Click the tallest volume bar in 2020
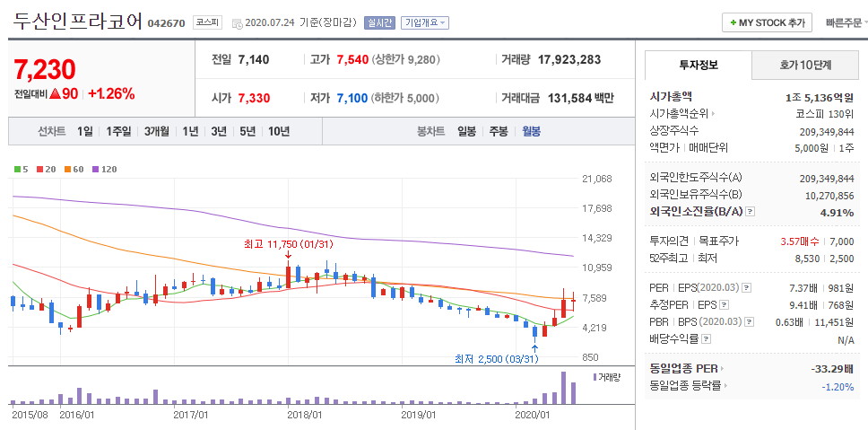This screenshot has height=430, width=868. click(563, 388)
